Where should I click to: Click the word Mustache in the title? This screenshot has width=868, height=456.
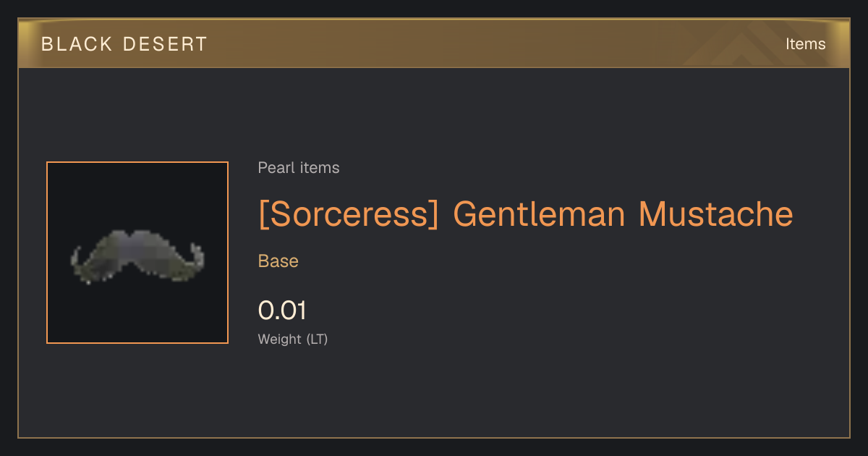pos(716,214)
